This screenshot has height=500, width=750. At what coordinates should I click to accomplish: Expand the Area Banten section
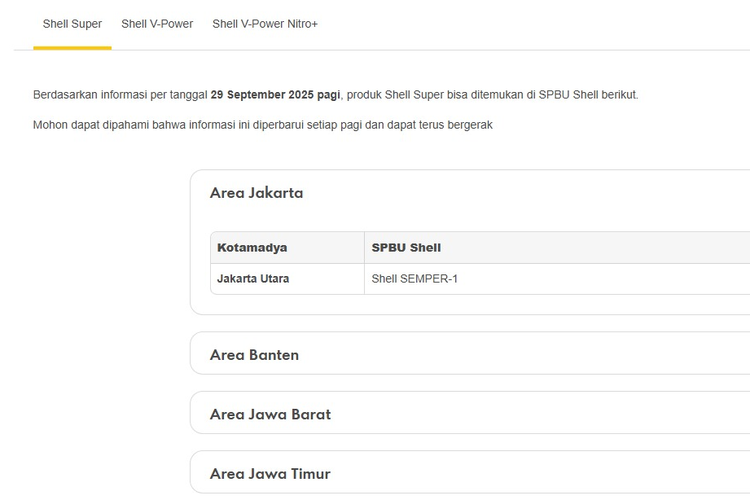coord(254,355)
